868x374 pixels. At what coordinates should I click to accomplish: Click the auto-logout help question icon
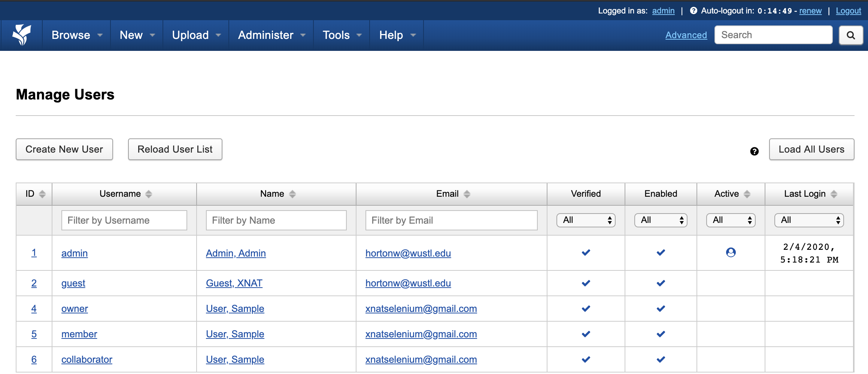point(694,11)
